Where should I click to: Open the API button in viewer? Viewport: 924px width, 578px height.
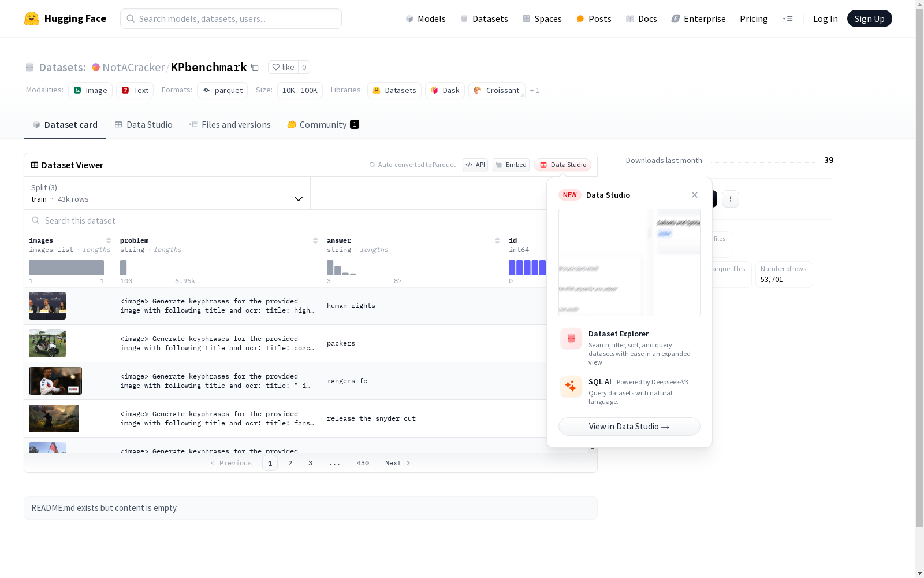click(475, 165)
